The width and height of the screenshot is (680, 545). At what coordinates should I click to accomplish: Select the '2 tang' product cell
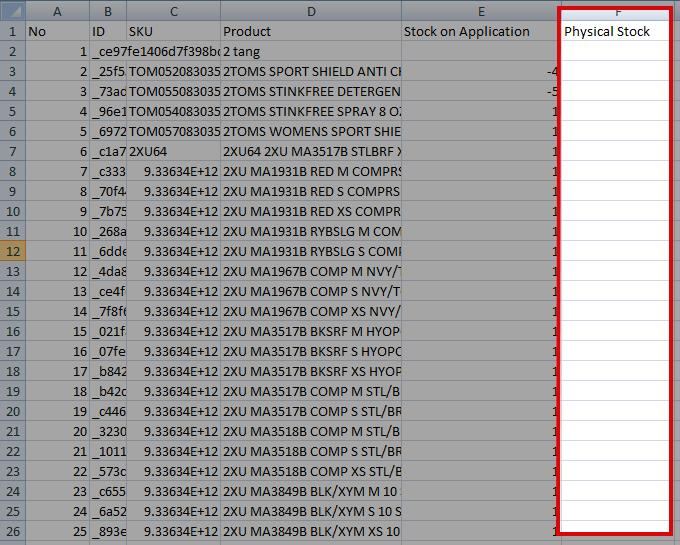coord(311,51)
